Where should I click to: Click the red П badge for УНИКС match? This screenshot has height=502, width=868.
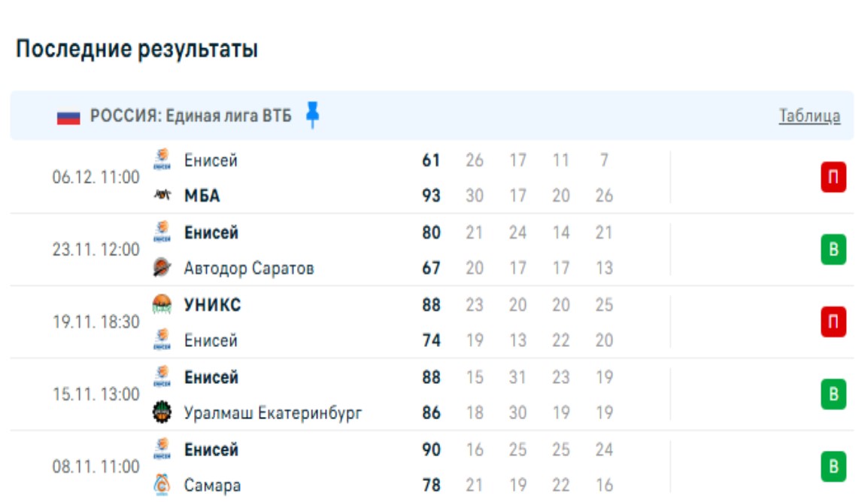833,322
